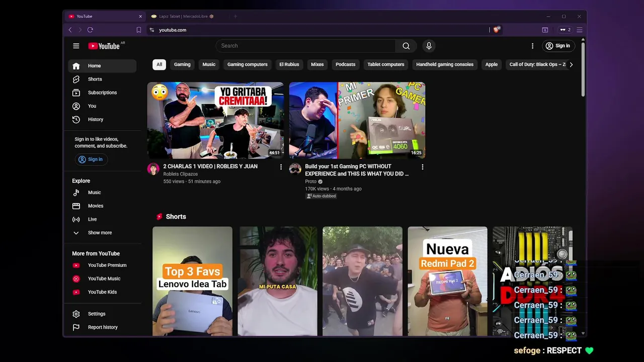644x362 pixels.
Task: Select the Mixes chip
Action: click(x=317, y=64)
